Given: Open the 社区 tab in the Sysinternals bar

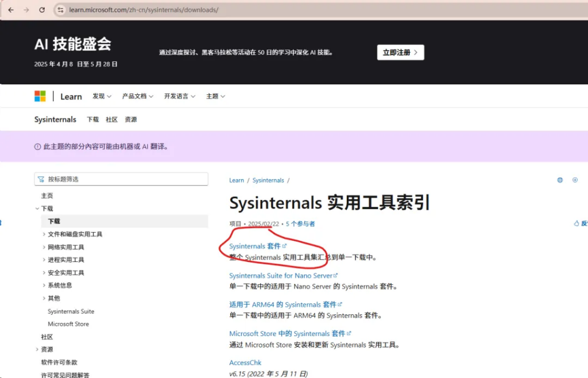Looking at the screenshot, I should coord(112,119).
